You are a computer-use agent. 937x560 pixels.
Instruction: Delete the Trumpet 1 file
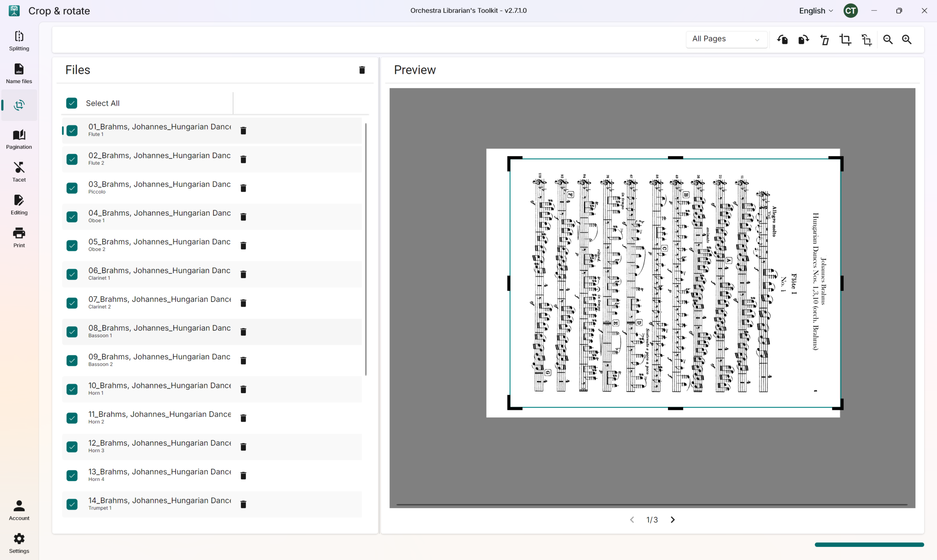click(243, 504)
